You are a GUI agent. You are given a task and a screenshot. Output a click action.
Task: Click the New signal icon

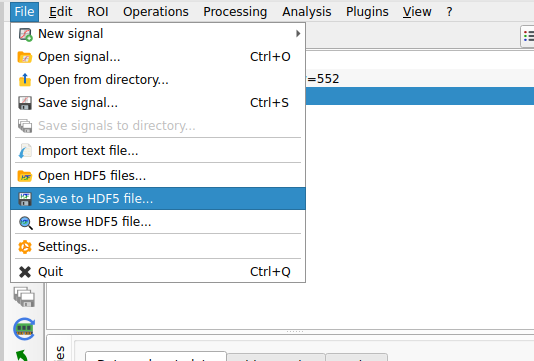(25, 34)
